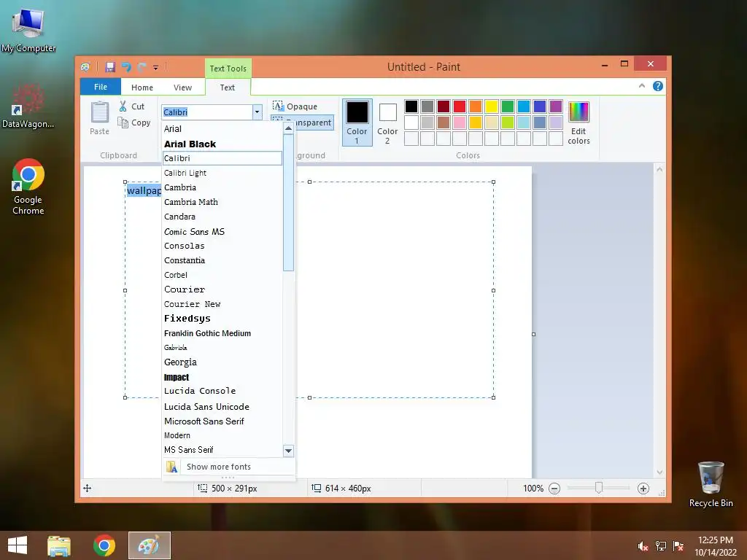Select the Recycle Bin desktop icon

711,484
